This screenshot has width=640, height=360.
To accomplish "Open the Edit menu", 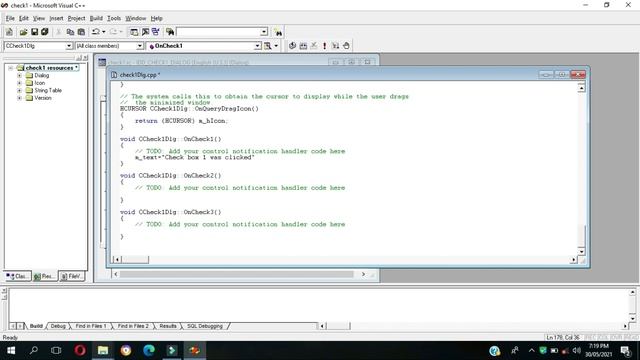I will [x=24, y=18].
